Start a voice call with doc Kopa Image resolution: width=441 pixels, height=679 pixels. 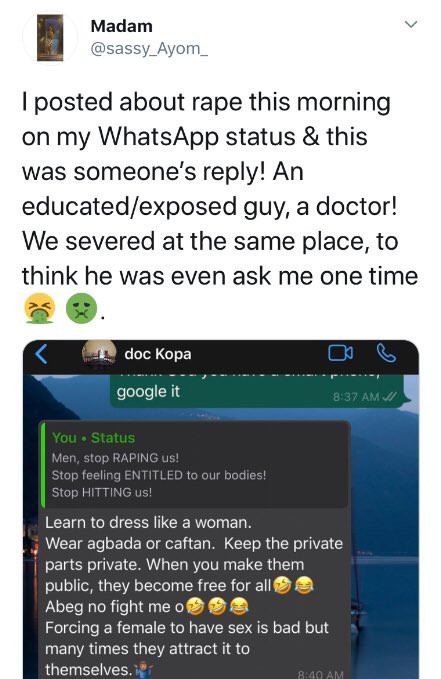click(386, 353)
